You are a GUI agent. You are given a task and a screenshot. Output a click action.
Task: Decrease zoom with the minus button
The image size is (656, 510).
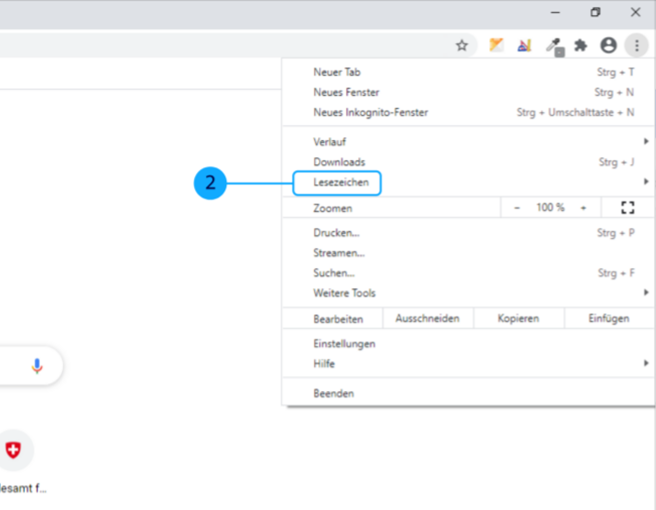517,208
